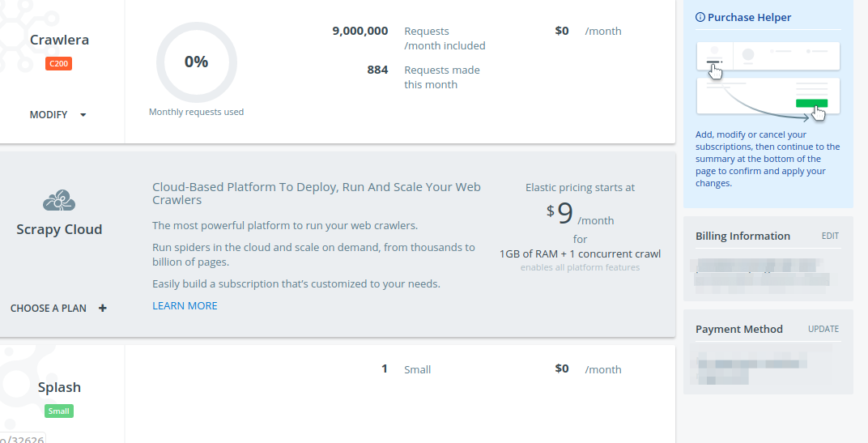
Task: Click the '884' requests made value
Action: click(377, 70)
